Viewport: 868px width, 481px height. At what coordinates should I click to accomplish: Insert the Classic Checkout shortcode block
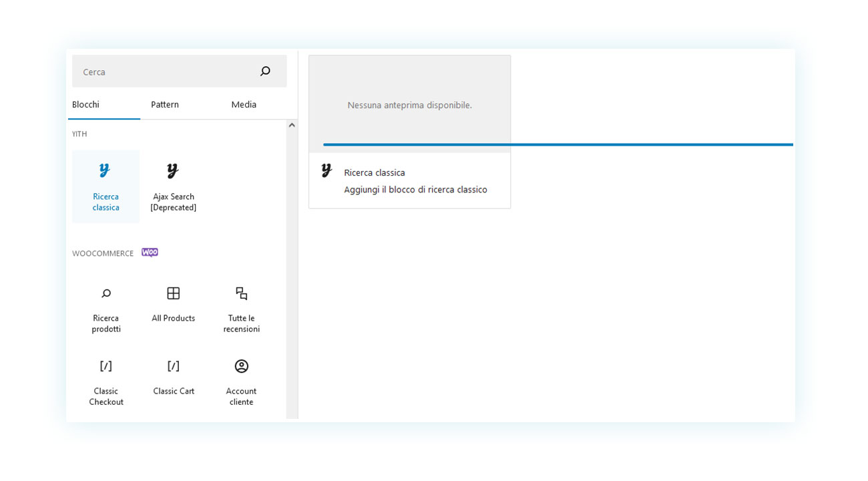pos(106,382)
